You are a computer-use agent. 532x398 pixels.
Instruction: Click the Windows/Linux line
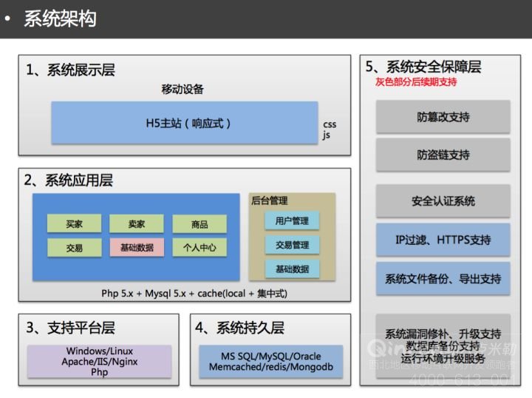coord(100,351)
